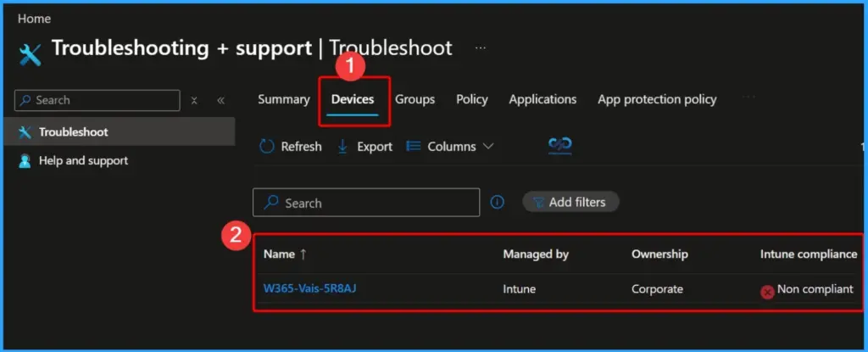Switch to the Applications tab
This screenshot has width=868, height=352.
click(542, 100)
